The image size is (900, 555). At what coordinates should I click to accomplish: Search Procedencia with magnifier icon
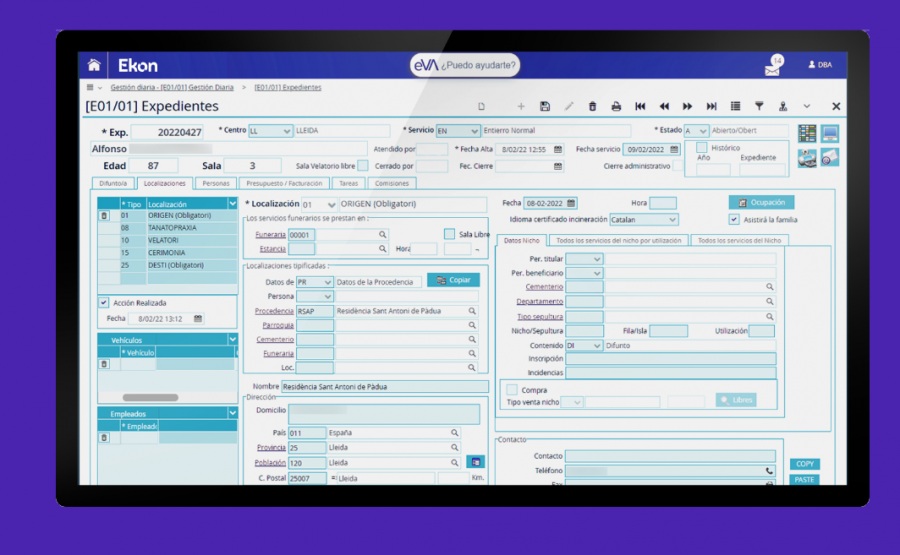[472, 311]
